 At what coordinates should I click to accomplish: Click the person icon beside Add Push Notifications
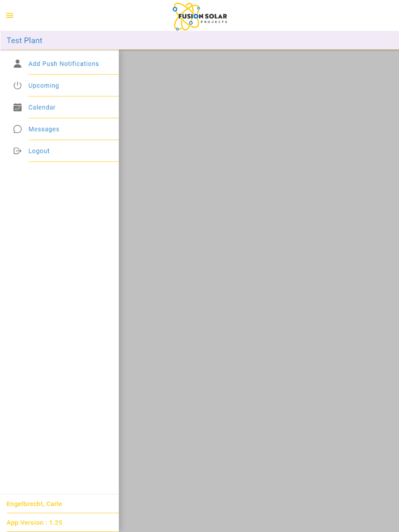point(18,64)
